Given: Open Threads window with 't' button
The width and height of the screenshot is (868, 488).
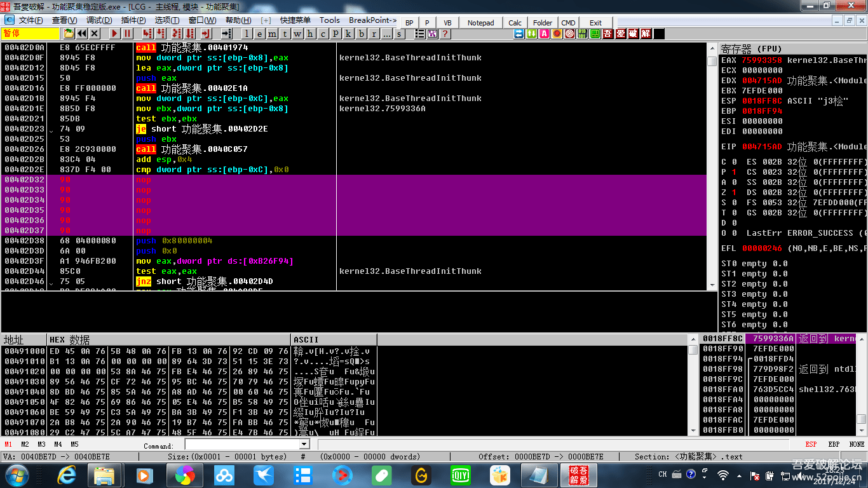Looking at the screenshot, I should pos(285,34).
